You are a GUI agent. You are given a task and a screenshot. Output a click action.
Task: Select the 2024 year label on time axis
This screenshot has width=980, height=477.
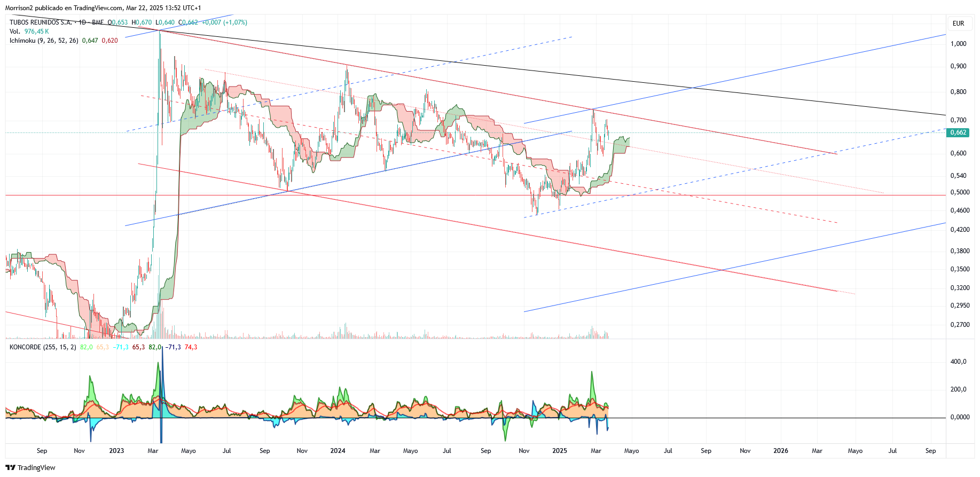coord(338,451)
